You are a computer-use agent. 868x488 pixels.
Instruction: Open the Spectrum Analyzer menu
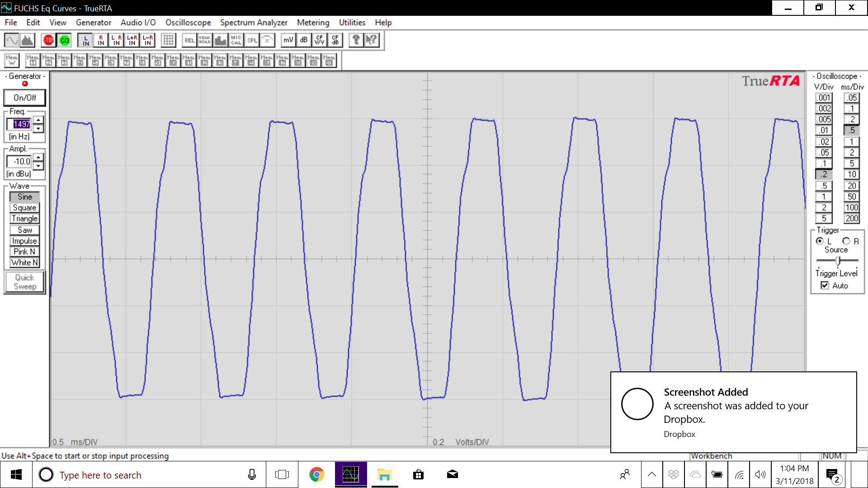254,23
